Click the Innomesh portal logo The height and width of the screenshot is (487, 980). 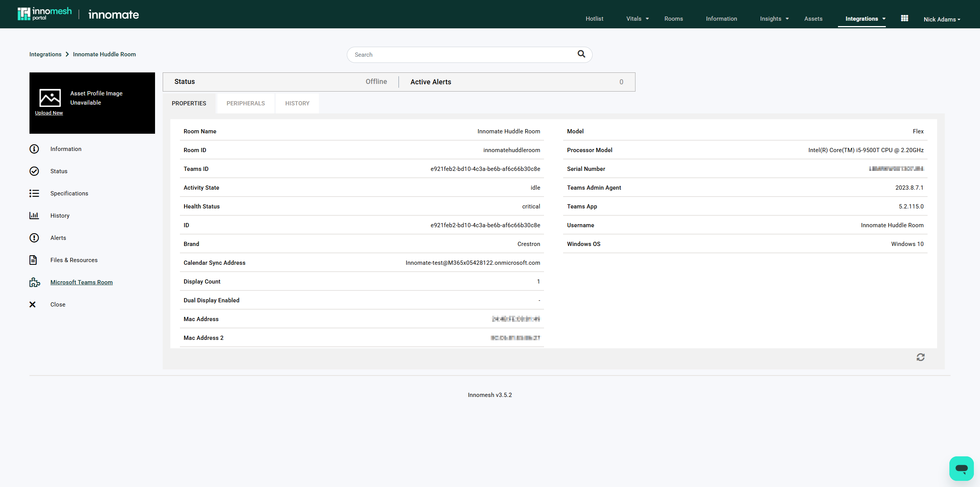pyautogui.click(x=44, y=14)
